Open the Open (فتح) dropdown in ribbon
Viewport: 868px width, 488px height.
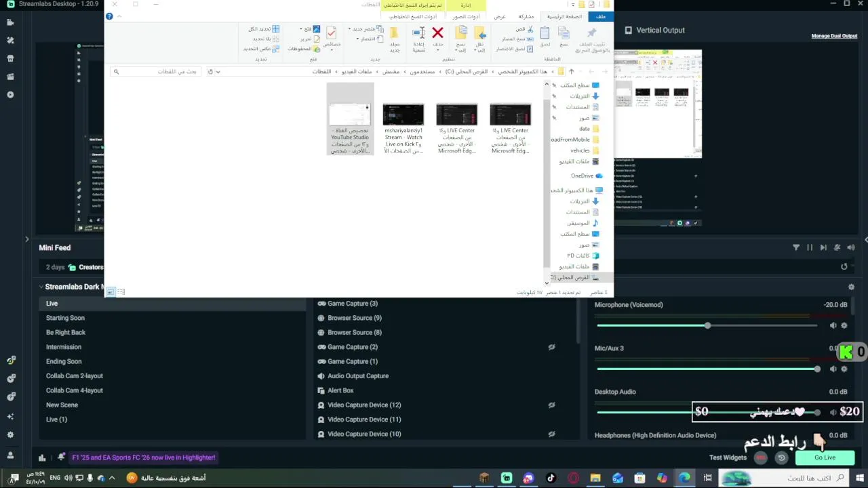[x=311, y=29]
